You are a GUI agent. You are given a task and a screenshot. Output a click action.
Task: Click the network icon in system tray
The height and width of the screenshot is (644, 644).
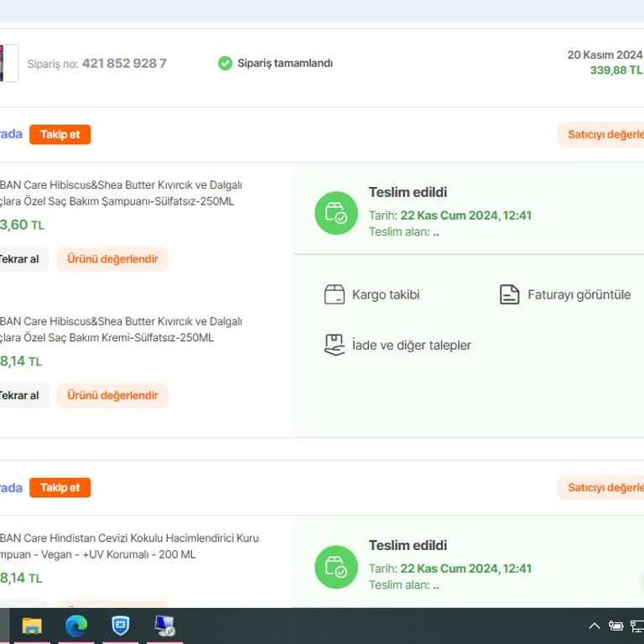pyautogui.click(x=637, y=626)
